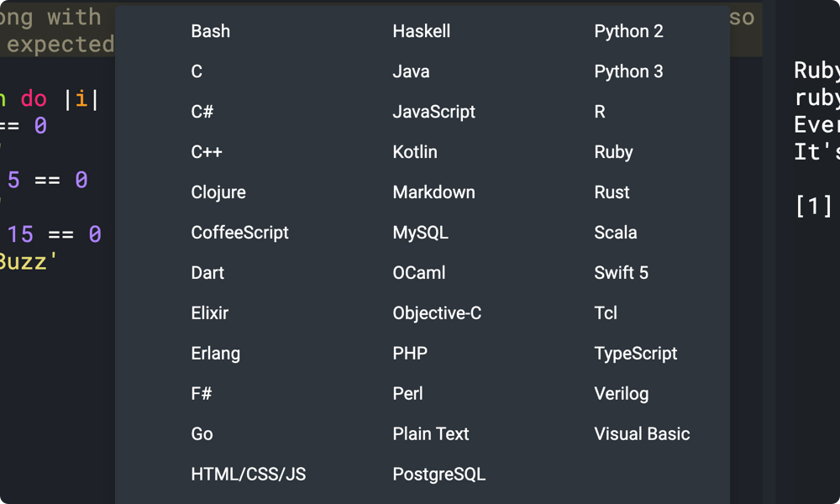Select C++ as the language
This screenshot has height=504, width=840.
(207, 152)
